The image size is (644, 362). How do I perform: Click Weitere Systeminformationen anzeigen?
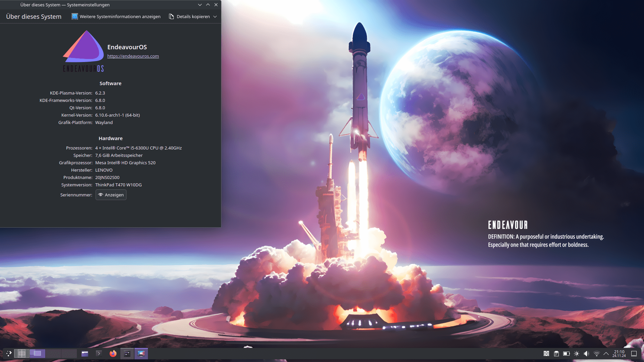(116, 16)
